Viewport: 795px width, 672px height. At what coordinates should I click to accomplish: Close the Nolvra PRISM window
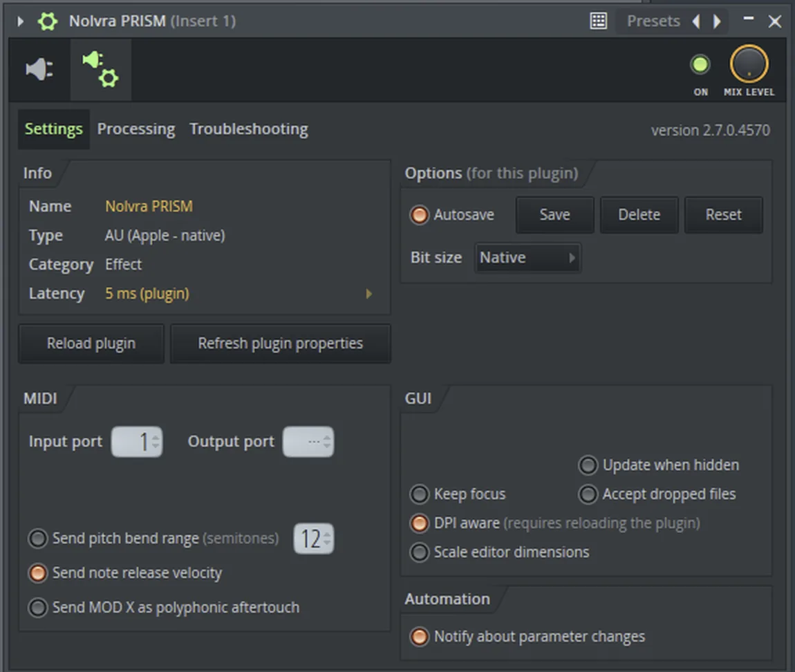774,21
